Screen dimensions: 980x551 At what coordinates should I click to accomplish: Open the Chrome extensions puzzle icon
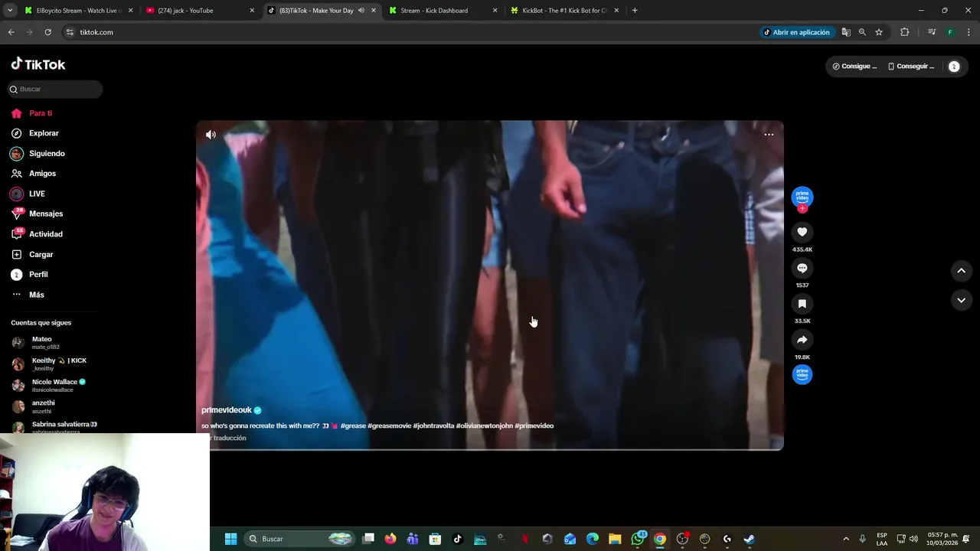[905, 32]
